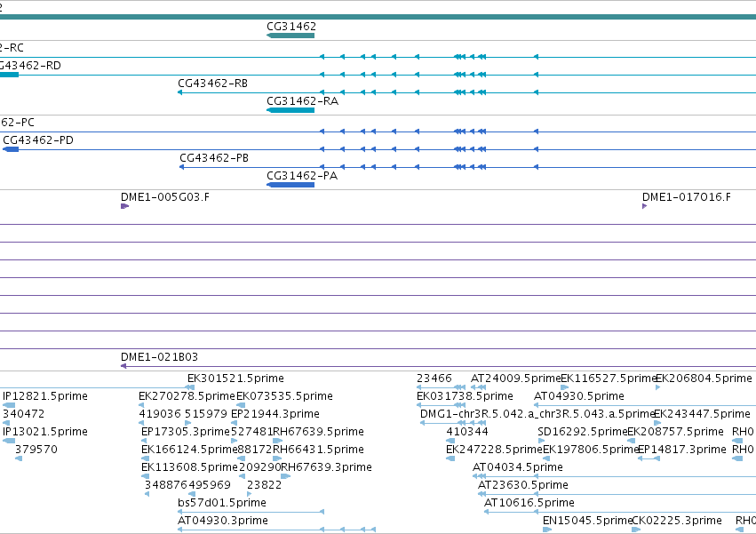Select the 515979 feature label
756x534 pixels.
(x=206, y=414)
